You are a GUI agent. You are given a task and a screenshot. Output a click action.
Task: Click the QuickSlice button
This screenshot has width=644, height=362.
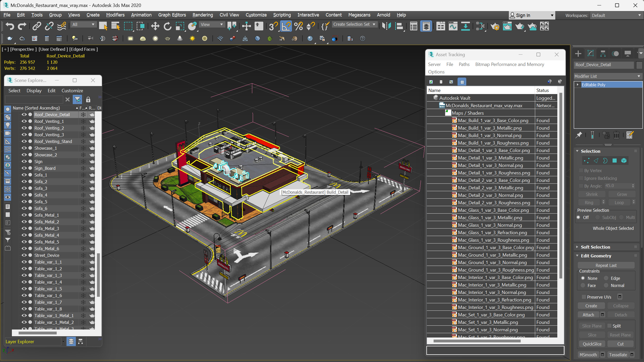(x=592, y=344)
